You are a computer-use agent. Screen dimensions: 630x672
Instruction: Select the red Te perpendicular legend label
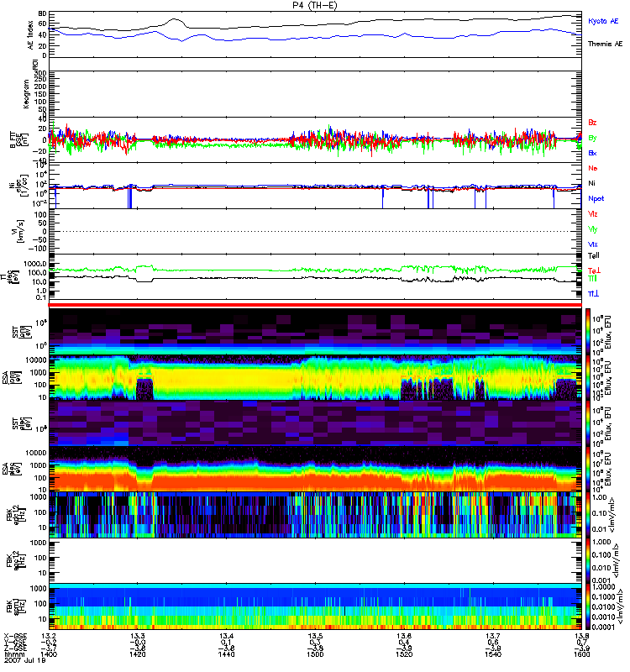[594, 270]
